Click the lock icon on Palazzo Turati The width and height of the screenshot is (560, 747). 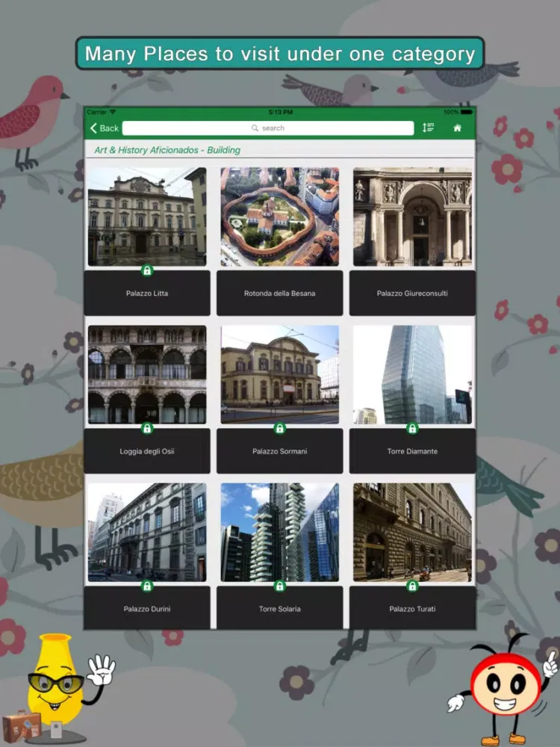pyautogui.click(x=412, y=586)
